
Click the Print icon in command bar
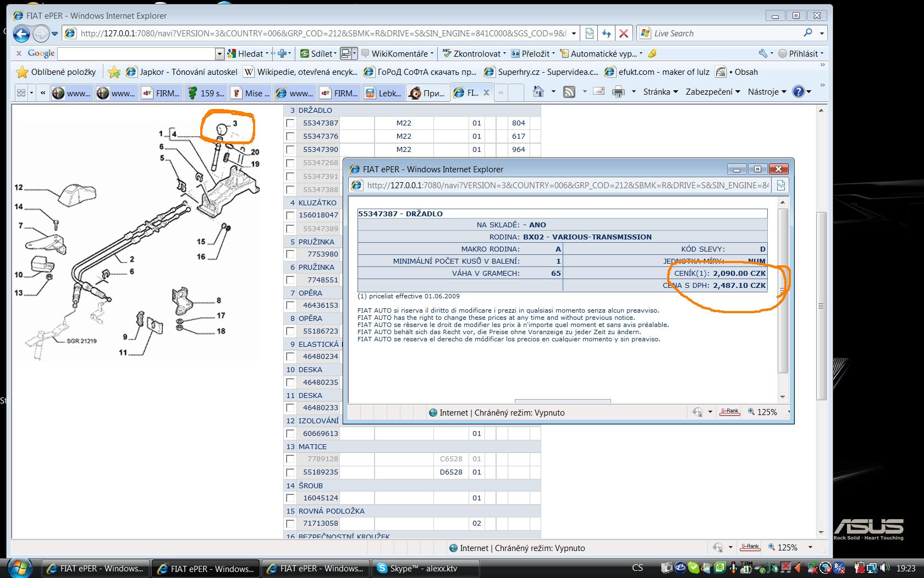pos(619,92)
